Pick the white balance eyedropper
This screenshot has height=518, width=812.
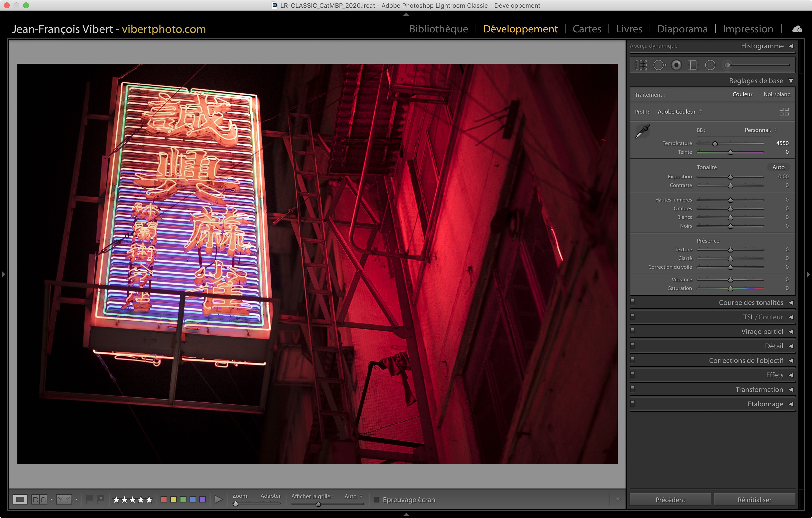[642, 131]
